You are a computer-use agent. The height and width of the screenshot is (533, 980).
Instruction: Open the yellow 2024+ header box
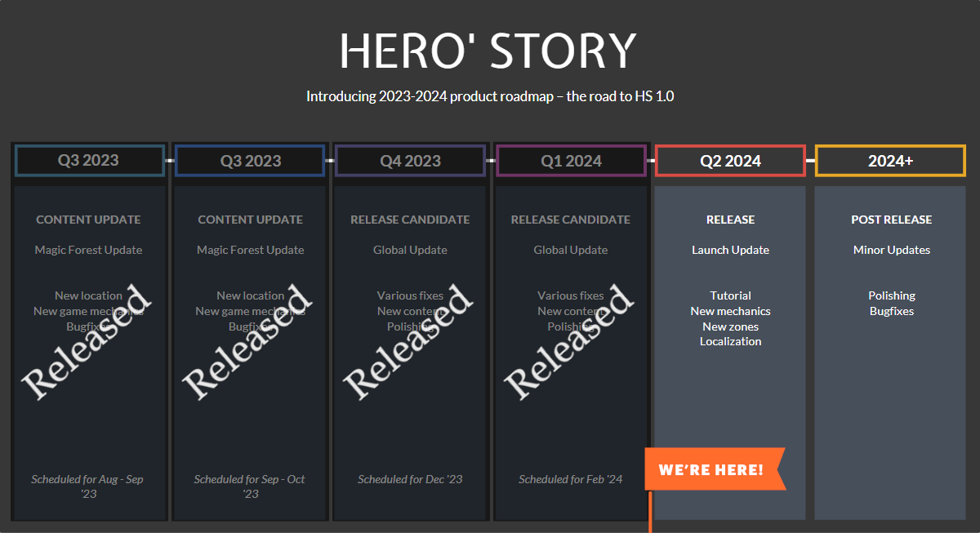(890, 161)
